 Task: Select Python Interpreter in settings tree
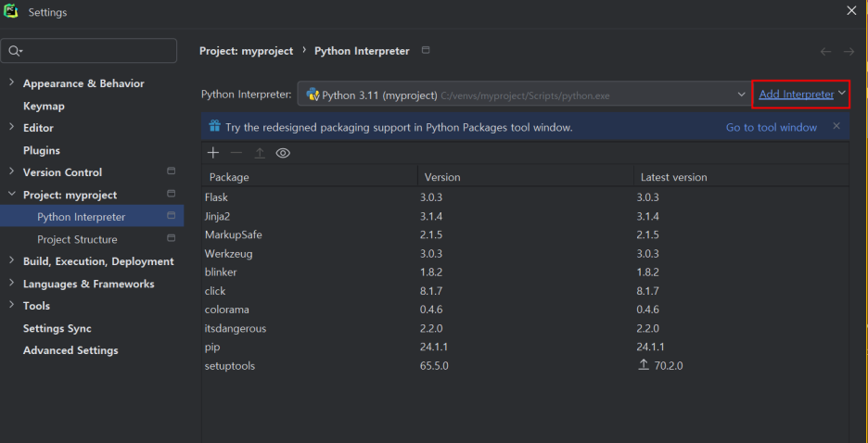92,217
